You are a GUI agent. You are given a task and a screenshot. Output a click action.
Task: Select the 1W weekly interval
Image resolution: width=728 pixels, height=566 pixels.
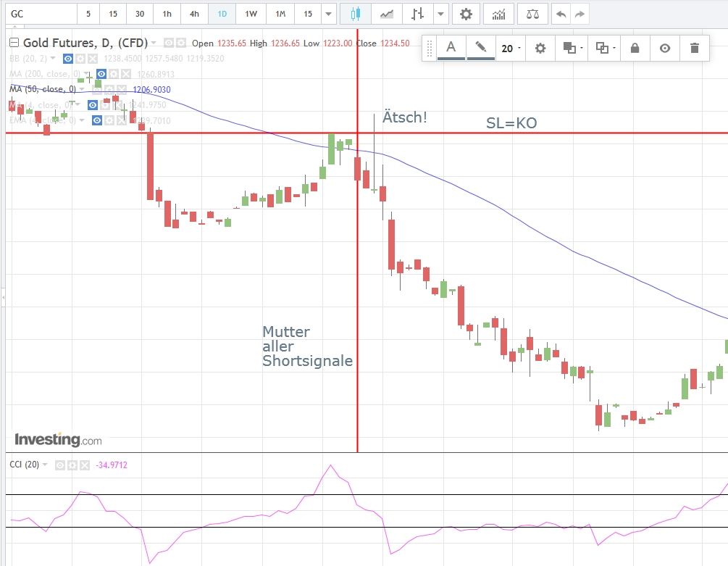pos(251,14)
